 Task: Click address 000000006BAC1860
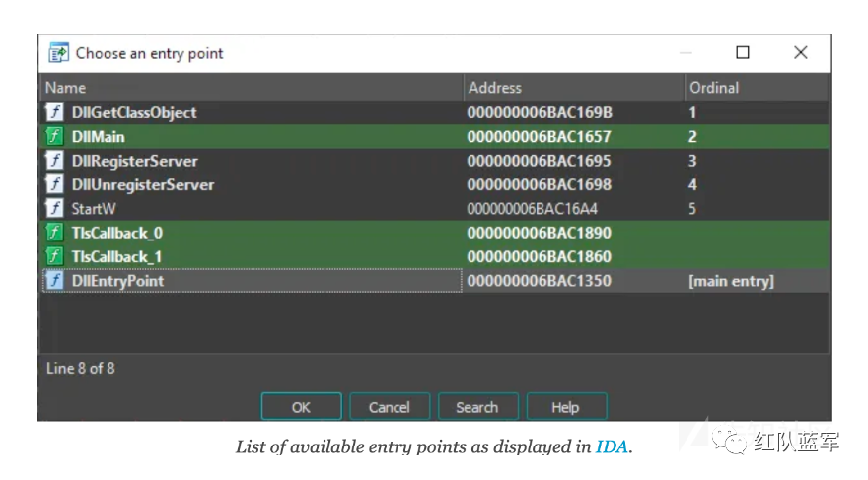[540, 256]
